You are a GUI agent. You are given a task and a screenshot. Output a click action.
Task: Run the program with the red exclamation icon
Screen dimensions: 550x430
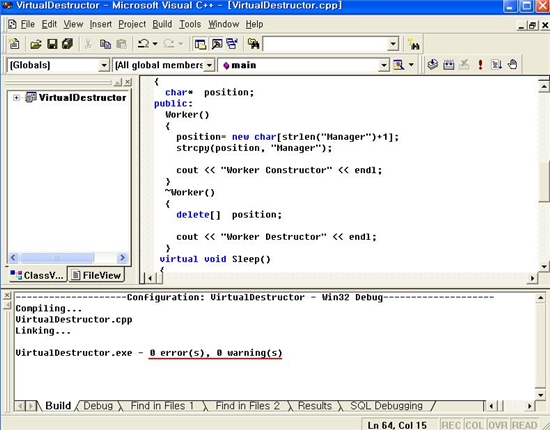coord(480,65)
